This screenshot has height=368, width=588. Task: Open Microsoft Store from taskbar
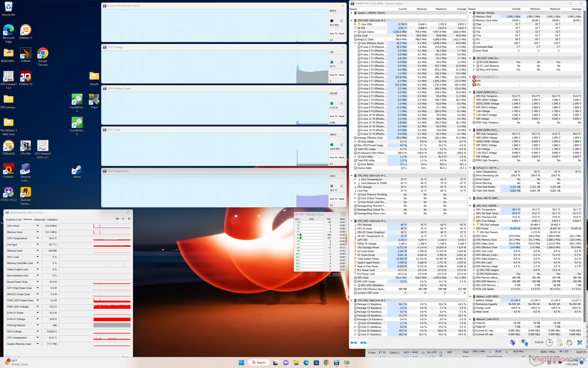point(316,362)
